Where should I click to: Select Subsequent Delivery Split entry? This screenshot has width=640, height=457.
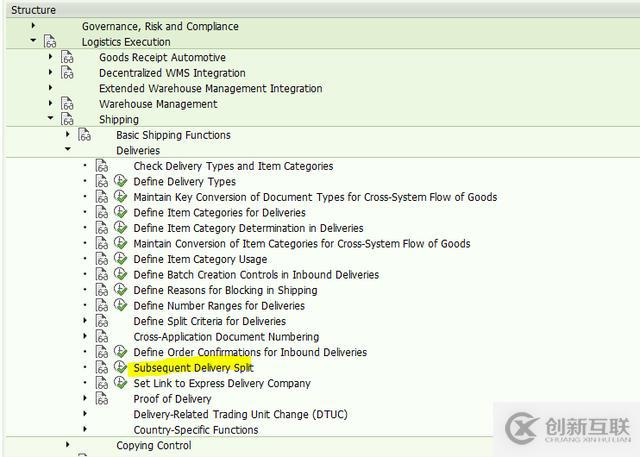coord(193,368)
